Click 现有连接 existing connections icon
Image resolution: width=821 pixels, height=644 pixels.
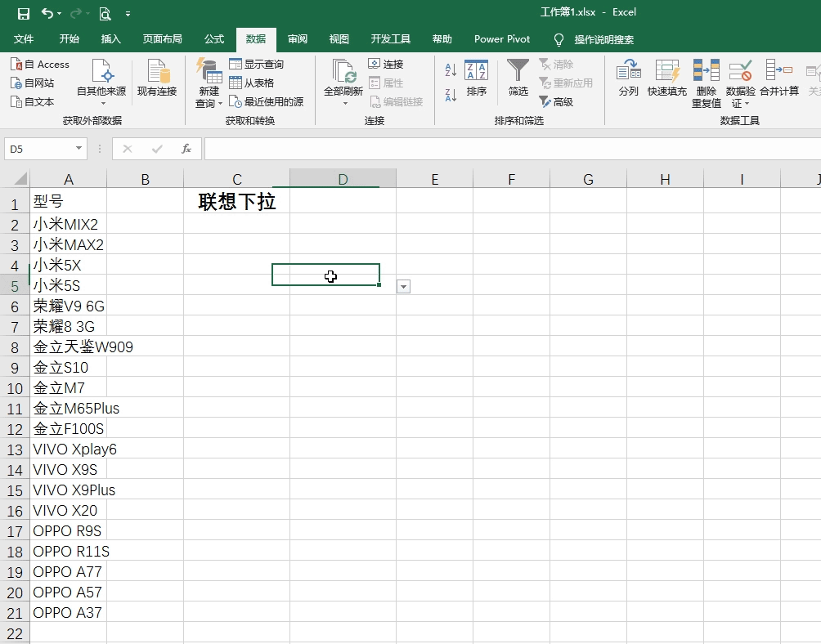click(157, 78)
